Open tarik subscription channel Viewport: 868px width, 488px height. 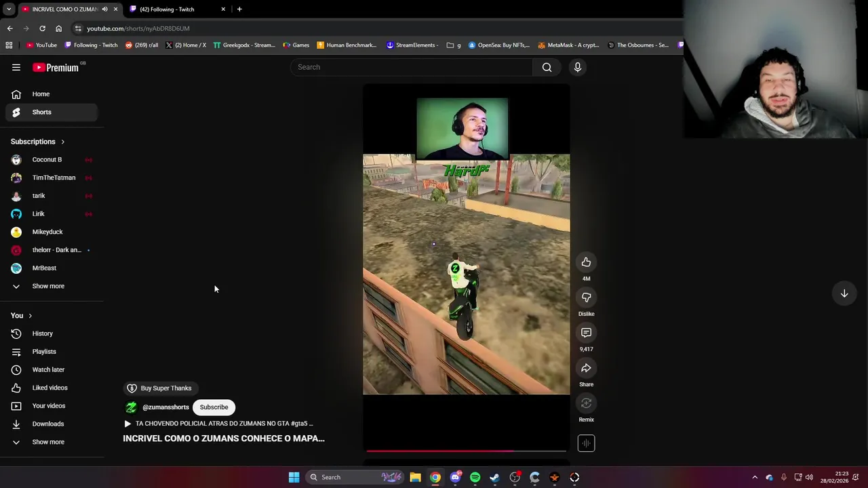52,196
